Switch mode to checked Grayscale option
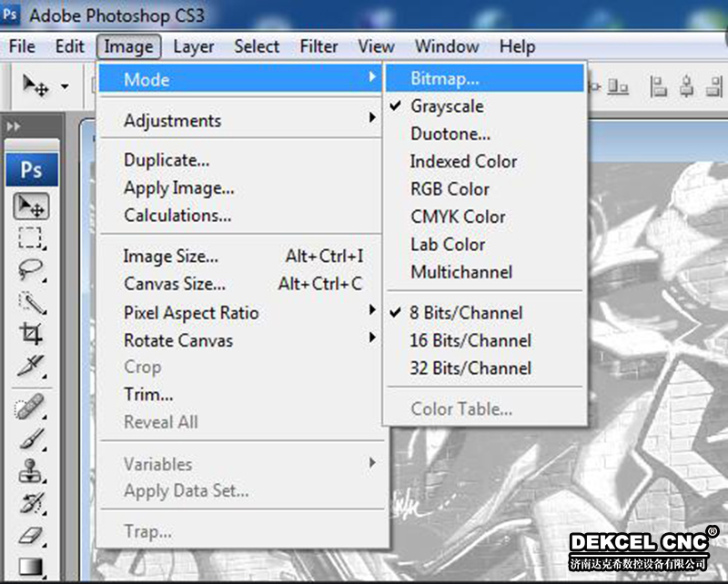The height and width of the screenshot is (584, 728). tap(447, 106)
